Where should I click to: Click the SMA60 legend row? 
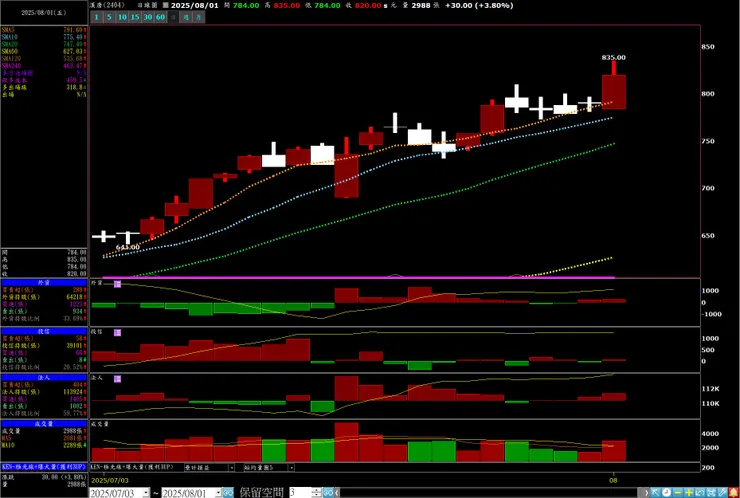pos(44,51)
